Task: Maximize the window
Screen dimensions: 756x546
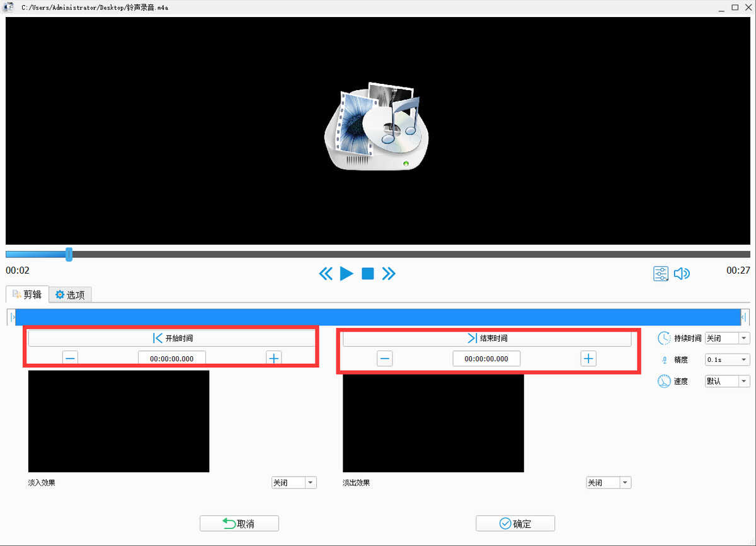Action: click(735, 7)
